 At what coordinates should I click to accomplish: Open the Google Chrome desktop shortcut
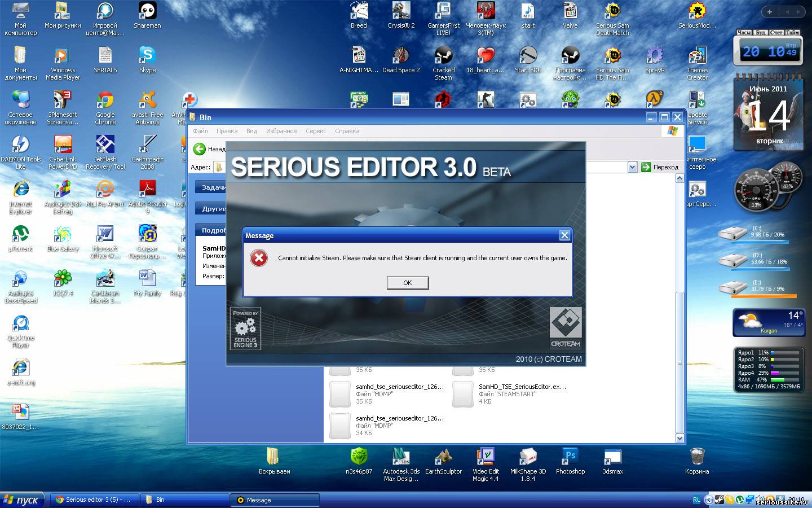coord(105,108)
